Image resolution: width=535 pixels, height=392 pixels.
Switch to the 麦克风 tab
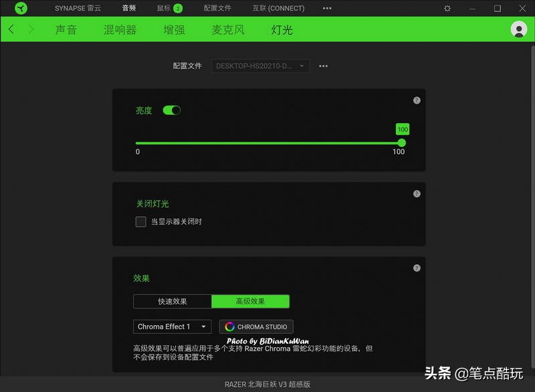point(227,29)
